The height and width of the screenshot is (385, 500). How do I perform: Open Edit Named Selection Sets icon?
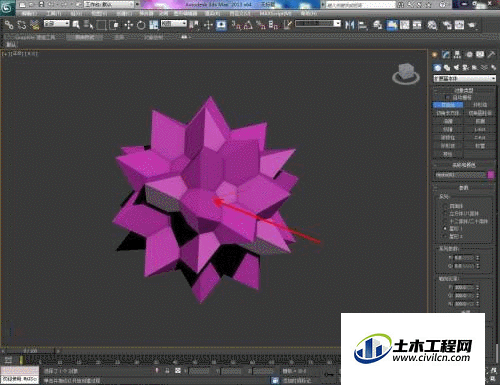287,25
